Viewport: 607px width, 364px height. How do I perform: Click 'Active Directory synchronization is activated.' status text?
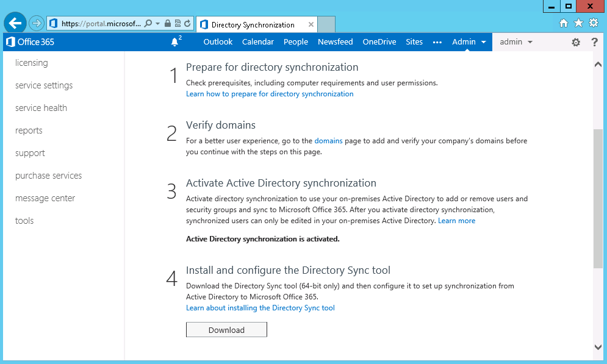263,239
